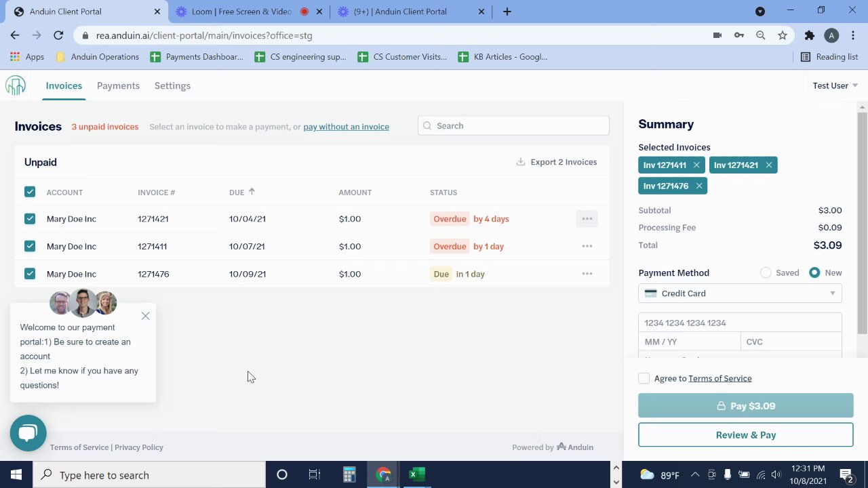868x488 pixels.
Task: Remove Inv 1271411 from selected invoices
Action: [696, 165]
